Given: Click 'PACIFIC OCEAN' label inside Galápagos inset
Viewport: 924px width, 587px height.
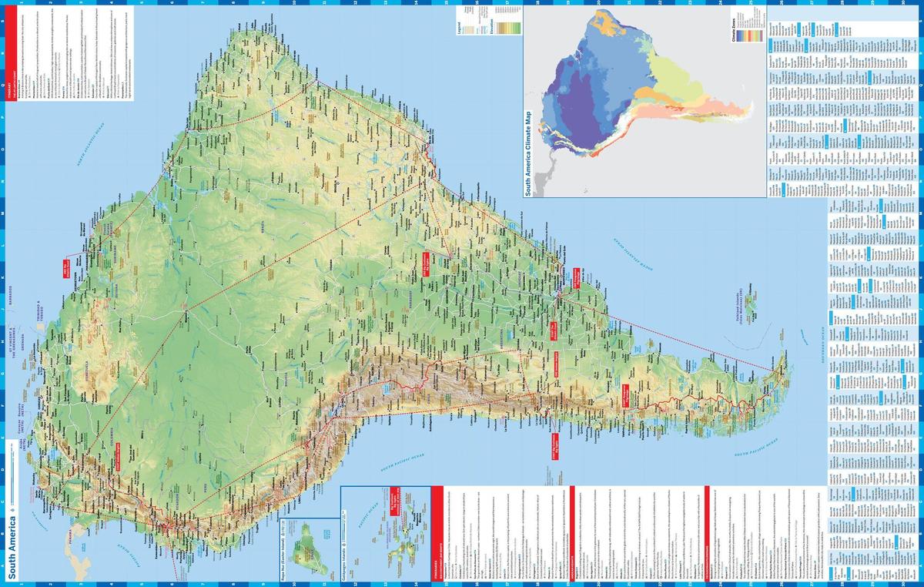Looking at the screenshot, I should coord(368,515).
